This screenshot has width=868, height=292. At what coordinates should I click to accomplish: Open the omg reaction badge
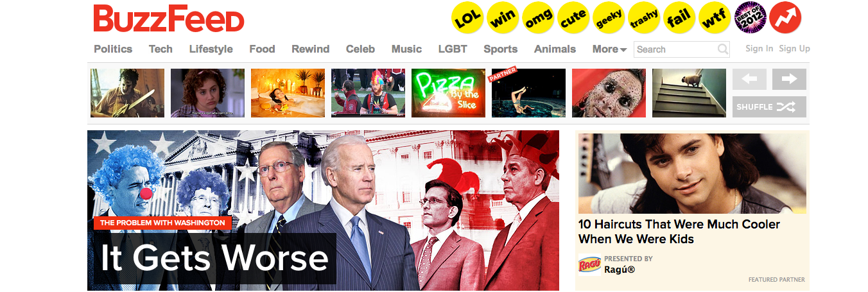[x=539, y=18]
